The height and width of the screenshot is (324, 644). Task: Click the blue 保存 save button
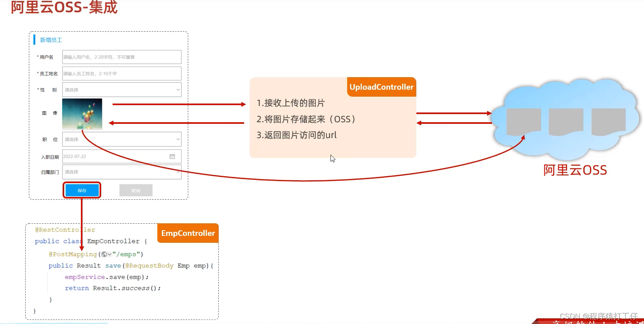point(82,190)
